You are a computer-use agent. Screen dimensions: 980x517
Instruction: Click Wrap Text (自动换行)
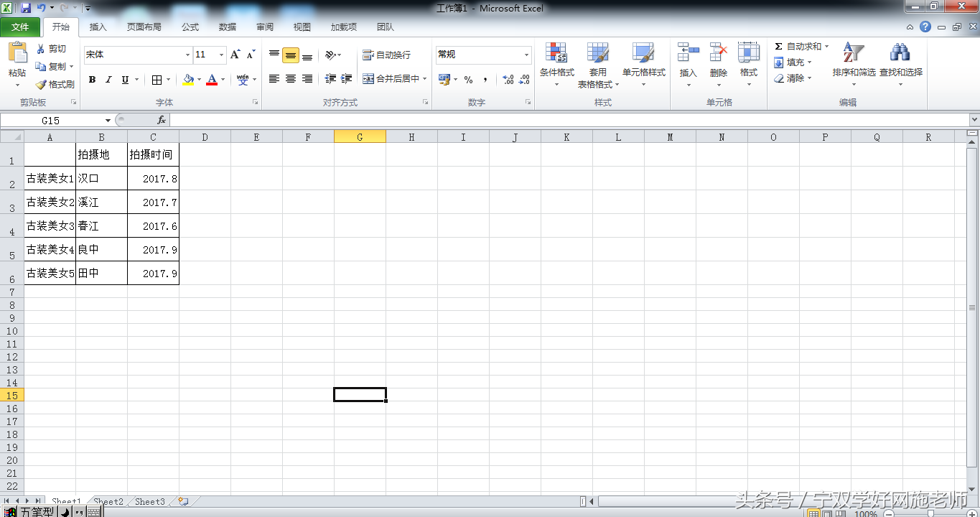tap(387, 55)
